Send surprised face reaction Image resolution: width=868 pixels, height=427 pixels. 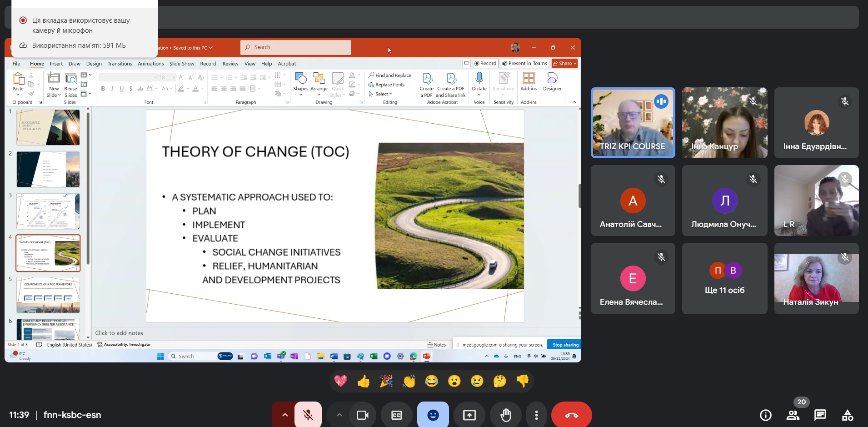[x=454, y=381]
